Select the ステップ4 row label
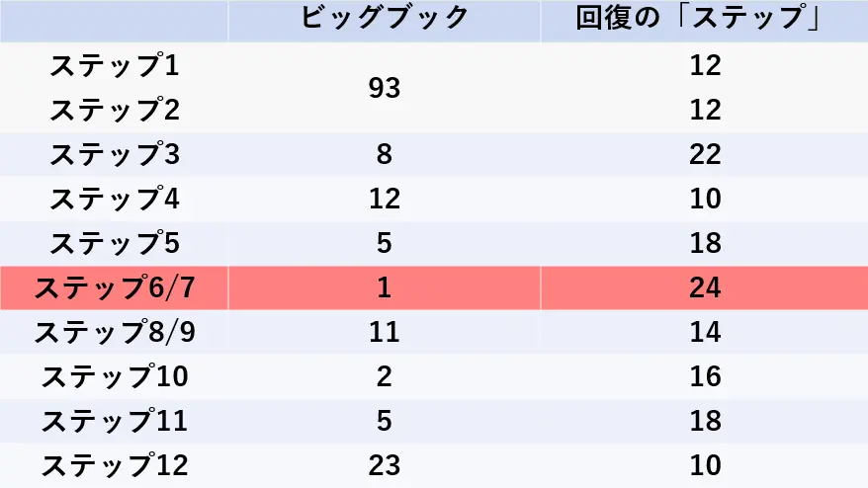 [115, 199]
